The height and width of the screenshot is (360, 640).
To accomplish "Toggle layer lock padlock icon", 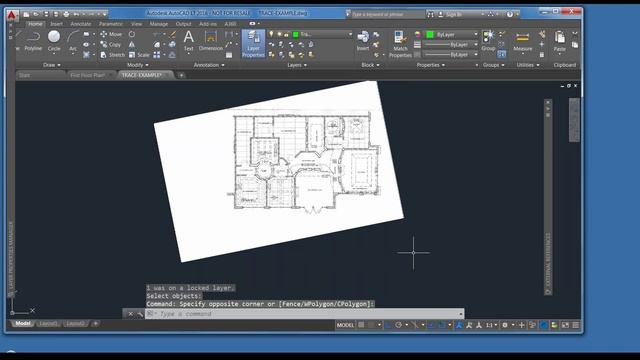I will coord(286,34).
